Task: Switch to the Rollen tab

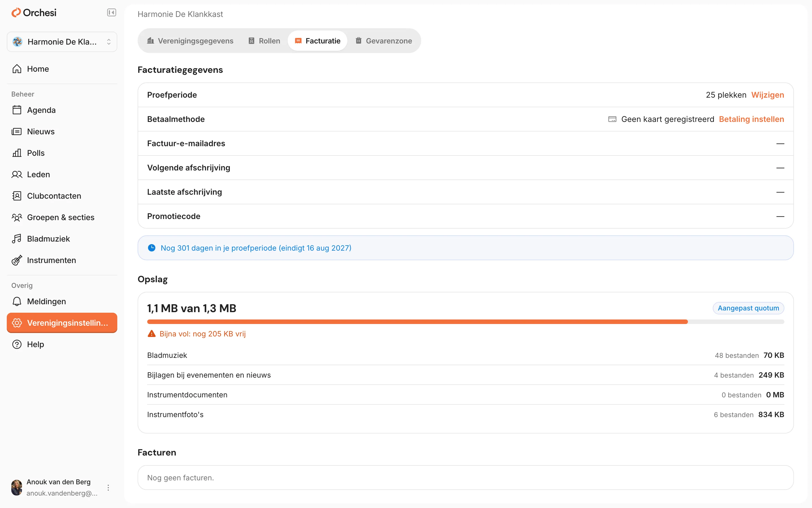Action: coord(264,41)
